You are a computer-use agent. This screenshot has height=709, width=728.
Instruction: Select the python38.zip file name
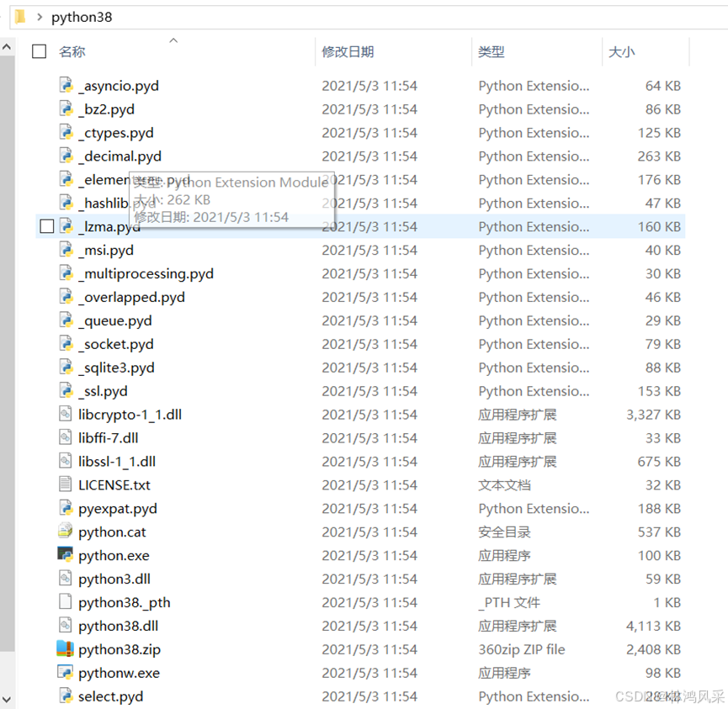pyautogui.click(x=120, y=649)
